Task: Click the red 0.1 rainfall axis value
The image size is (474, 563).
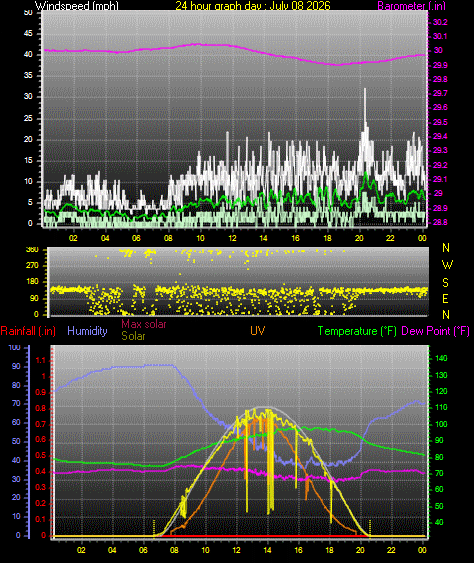Action: point(41,520)
